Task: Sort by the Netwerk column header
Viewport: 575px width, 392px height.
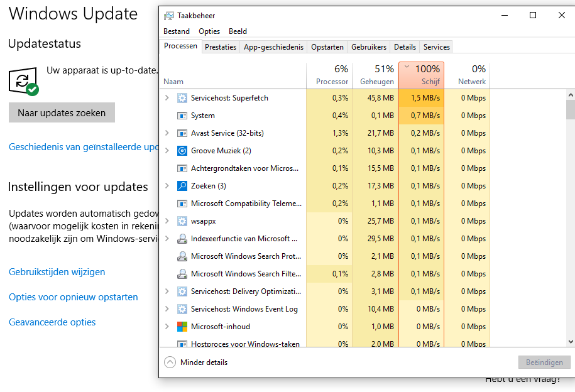Action: 467,75
